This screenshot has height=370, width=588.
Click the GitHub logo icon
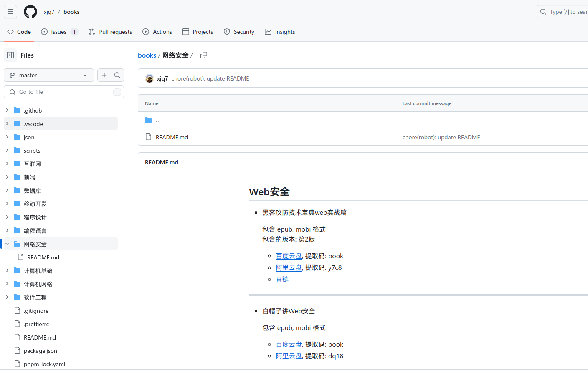tap(30, 12)
